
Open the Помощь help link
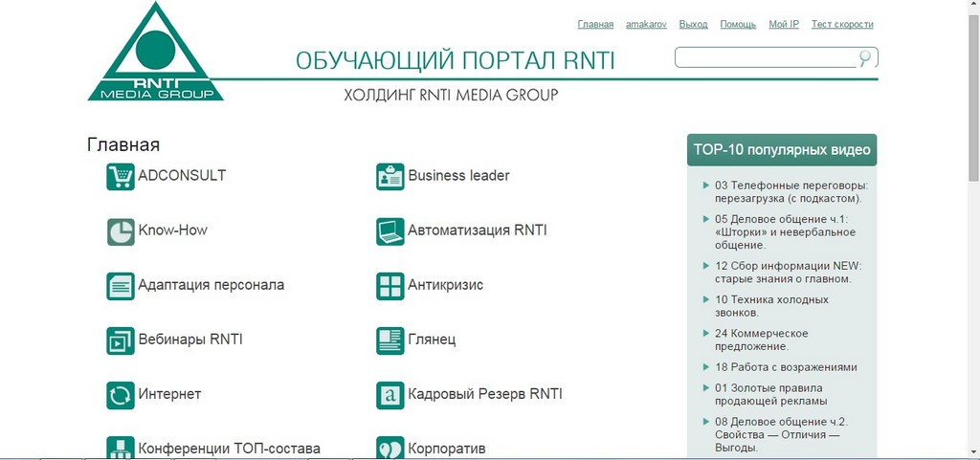tap(738, 24)
